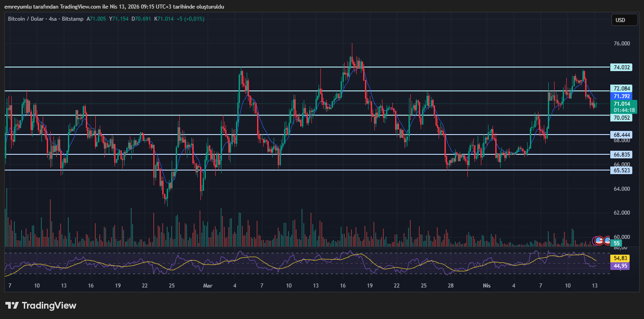
Task: Select the 72.084 resistance price label
Action: tap(622, 88)
